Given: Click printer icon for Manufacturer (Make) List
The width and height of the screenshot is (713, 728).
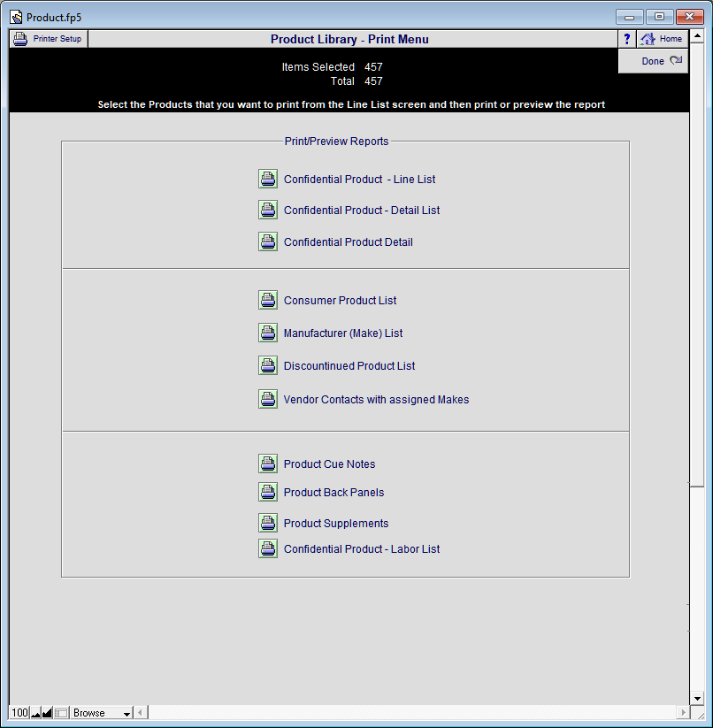Looking at the screenshot, I should pyautogui.click(x=268, y=333).
